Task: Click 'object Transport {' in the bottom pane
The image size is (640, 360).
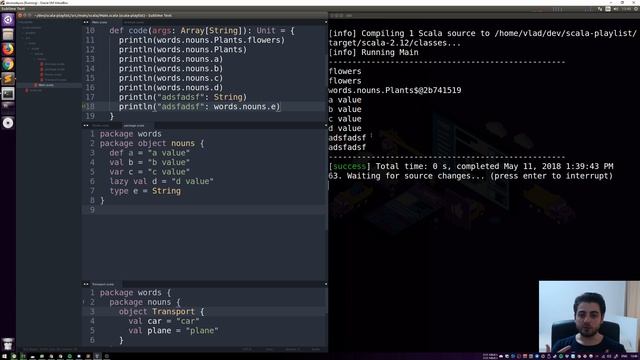Action: pyautogui.click(x=161, y=311)
